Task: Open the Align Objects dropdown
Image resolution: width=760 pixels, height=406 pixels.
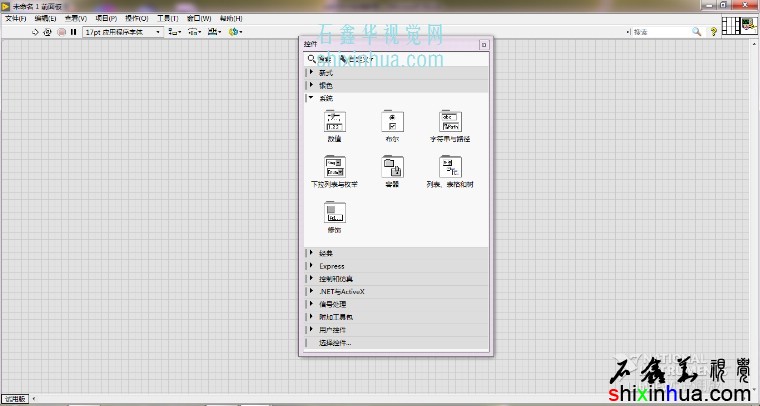Action: tap(174, 32)
